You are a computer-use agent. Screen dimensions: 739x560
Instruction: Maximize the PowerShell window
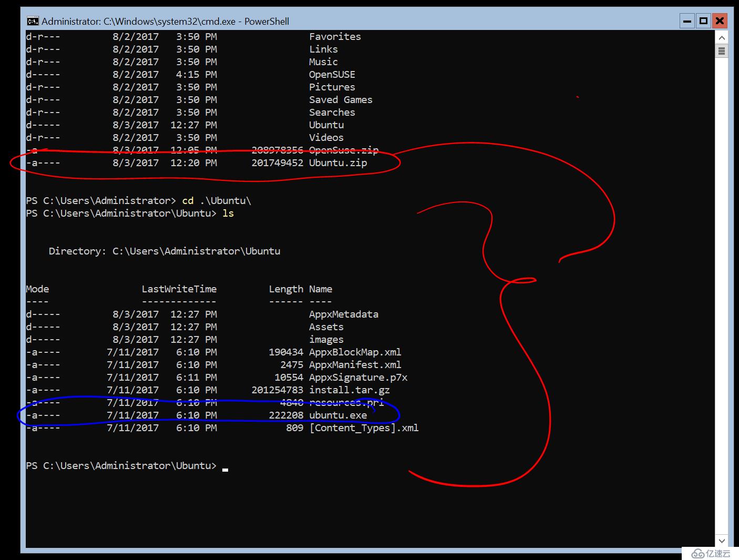point(703,21)
